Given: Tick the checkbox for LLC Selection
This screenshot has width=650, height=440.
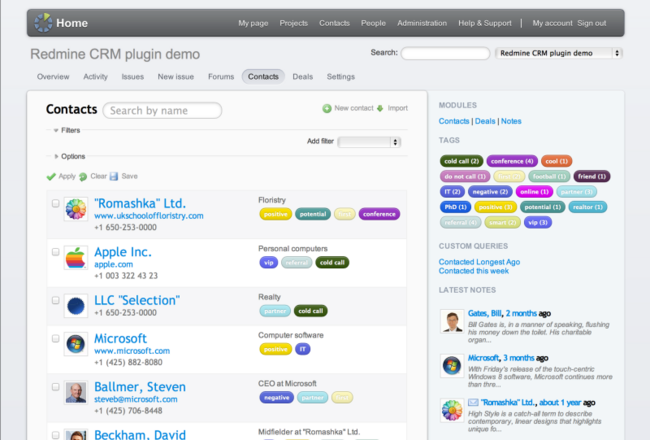Looking at the screenshot, I should 56,299.
